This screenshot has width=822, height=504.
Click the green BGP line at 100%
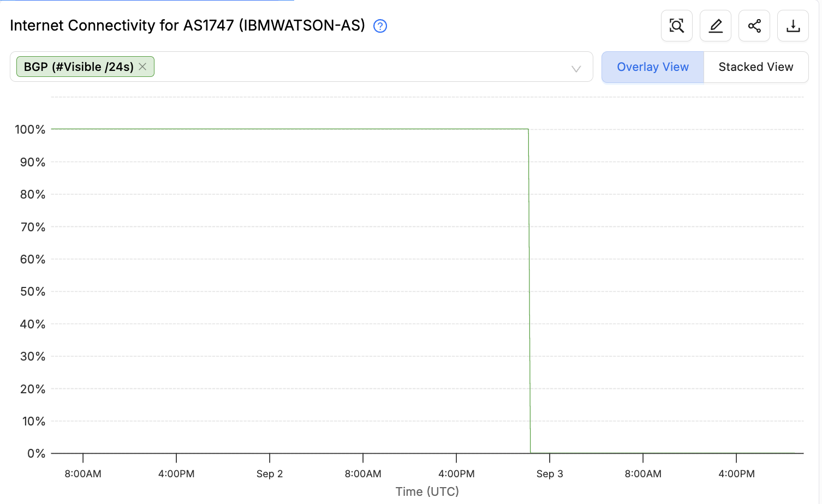point(289,129)
